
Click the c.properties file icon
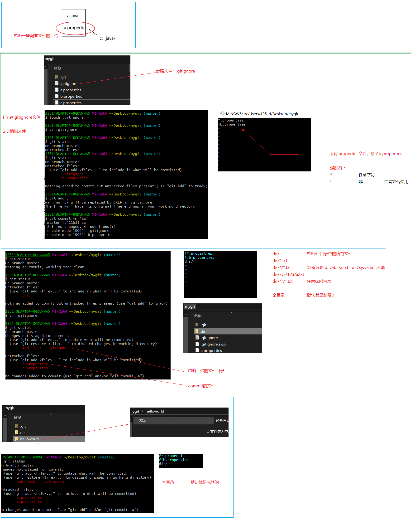coord(57,102)
